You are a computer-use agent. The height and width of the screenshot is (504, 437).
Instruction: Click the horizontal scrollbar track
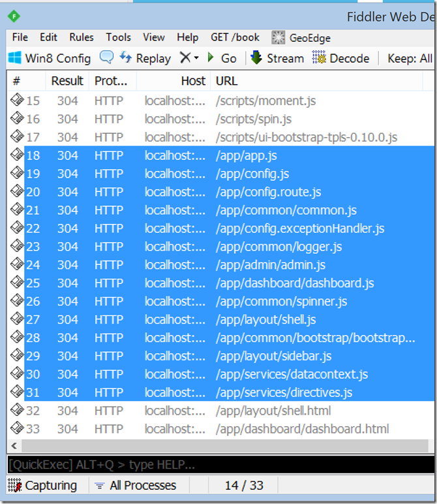pyautogui.click(x=225, y=446)
